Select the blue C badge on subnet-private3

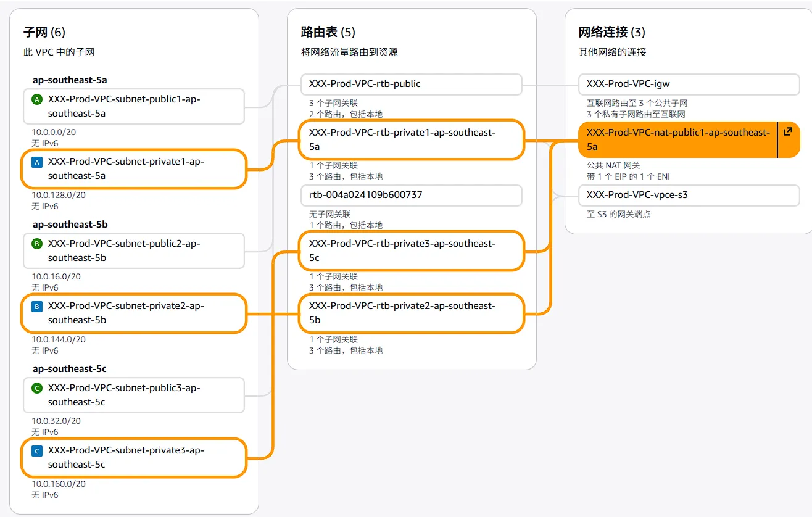pyautogui.click(x=36, y=450)
